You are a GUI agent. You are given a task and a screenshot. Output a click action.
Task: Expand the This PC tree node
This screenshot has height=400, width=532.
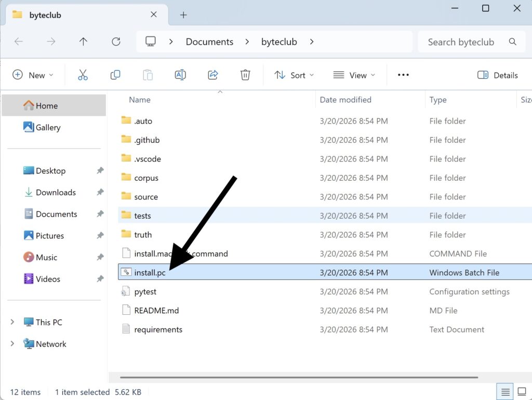[12, 322]
